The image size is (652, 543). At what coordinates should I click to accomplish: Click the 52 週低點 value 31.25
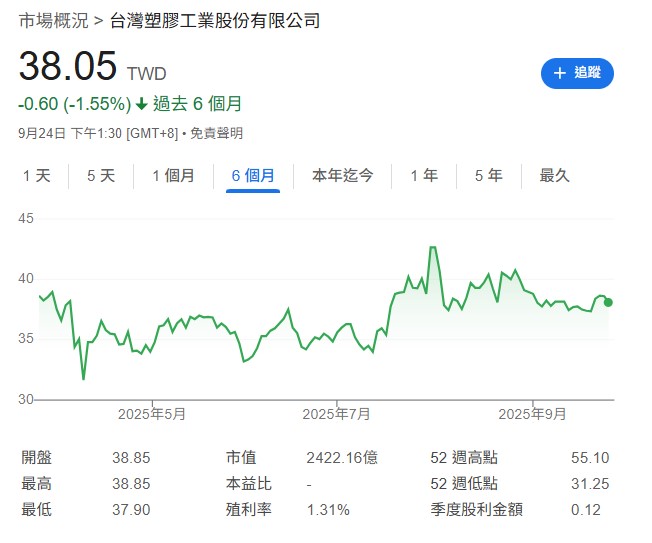point(590,484)
